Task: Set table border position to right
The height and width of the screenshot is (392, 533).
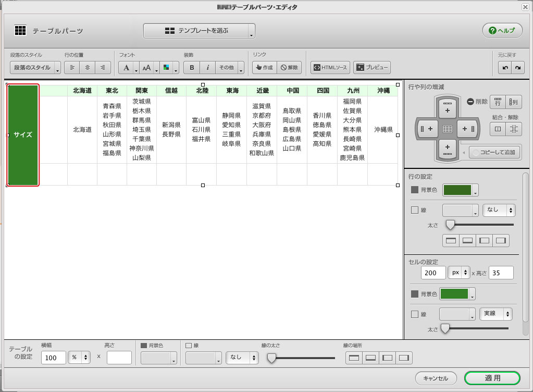Action: pos(404,358)
